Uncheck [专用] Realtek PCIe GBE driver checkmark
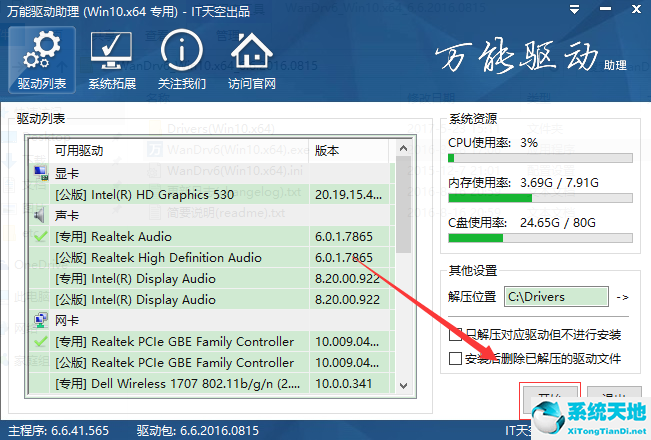The image size is (651, 440). coord(41,342)
